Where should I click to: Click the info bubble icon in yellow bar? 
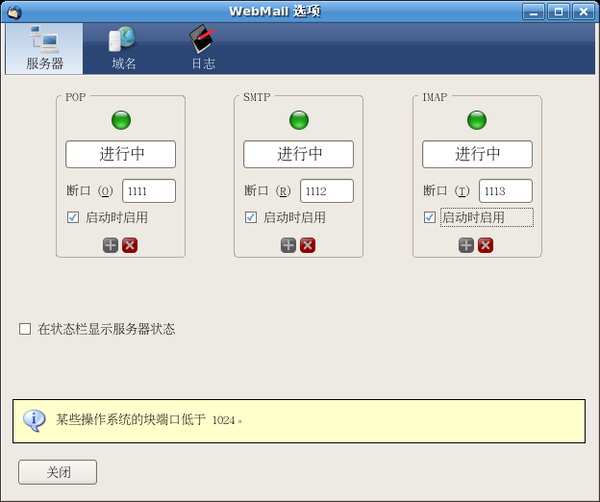point(34,421)
